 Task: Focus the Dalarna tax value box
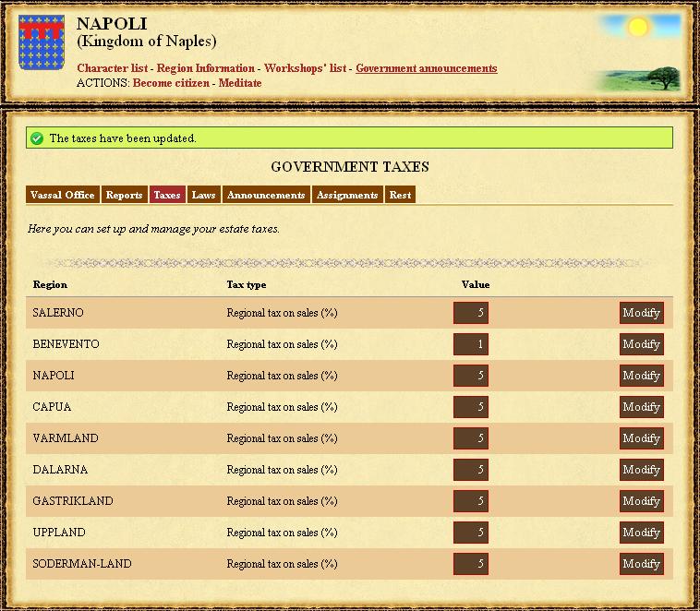[471, 470]
